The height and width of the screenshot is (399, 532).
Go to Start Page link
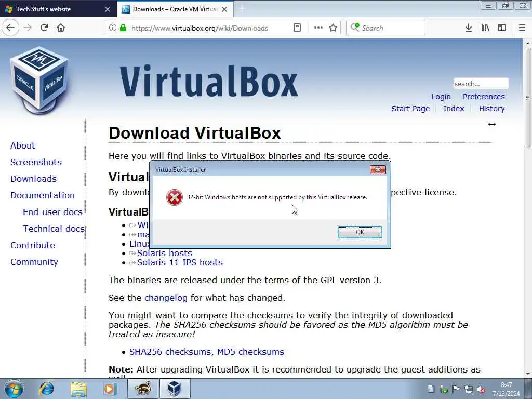pos(410,109)
